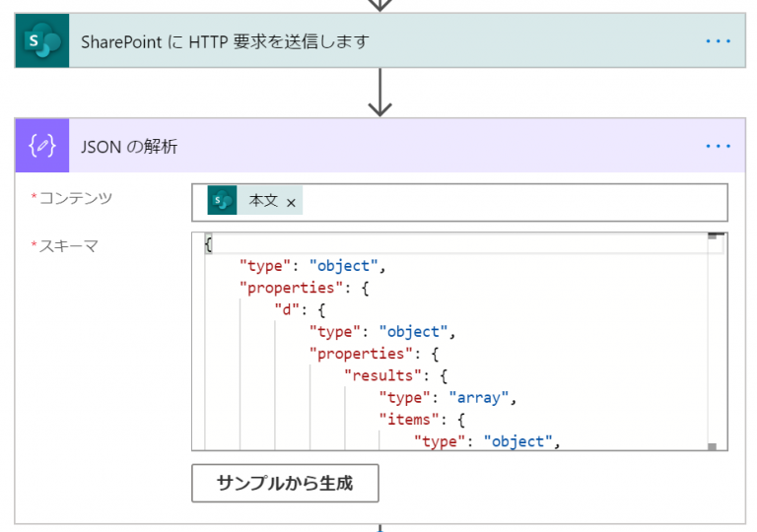Click the bottom of the schema editor scrollbar
This screenshot has height=532, width=757.
[x=716, y=446]
